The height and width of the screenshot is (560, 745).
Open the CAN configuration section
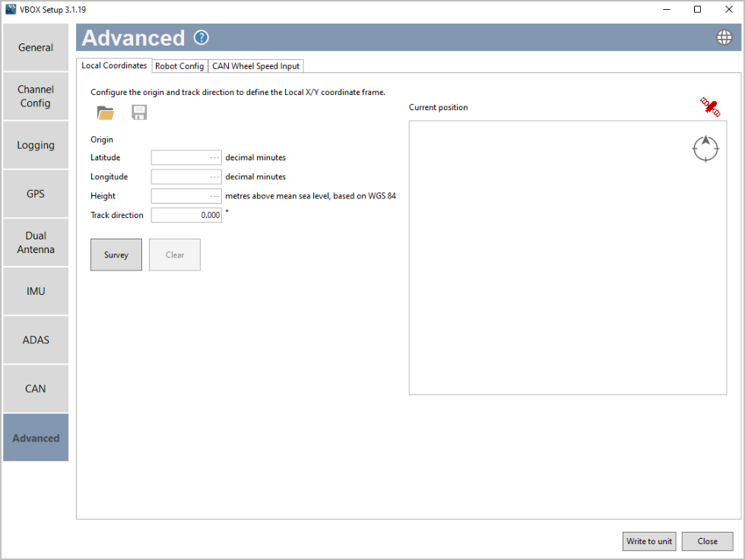[x=35, y=388]
